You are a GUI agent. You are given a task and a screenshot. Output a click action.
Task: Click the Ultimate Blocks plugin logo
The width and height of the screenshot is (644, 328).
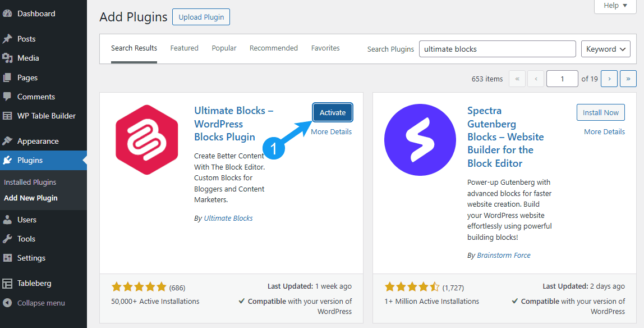tap(146, 140)
